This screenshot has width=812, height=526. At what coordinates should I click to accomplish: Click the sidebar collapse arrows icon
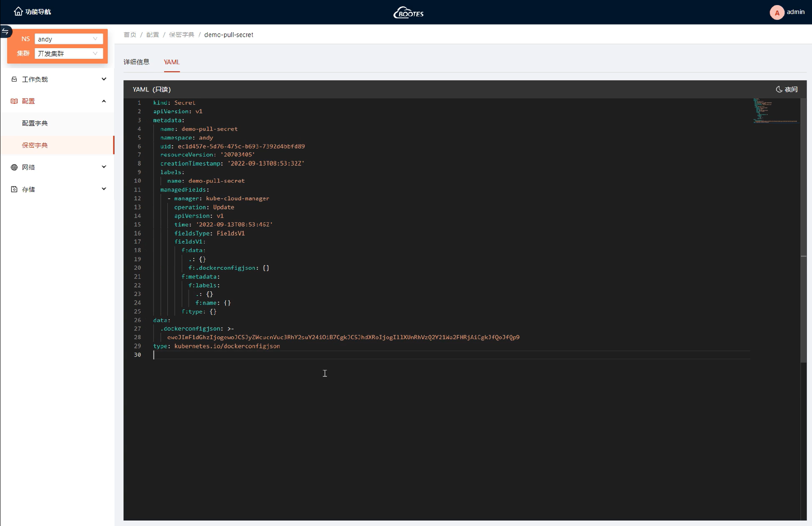(x=5, y=31)
